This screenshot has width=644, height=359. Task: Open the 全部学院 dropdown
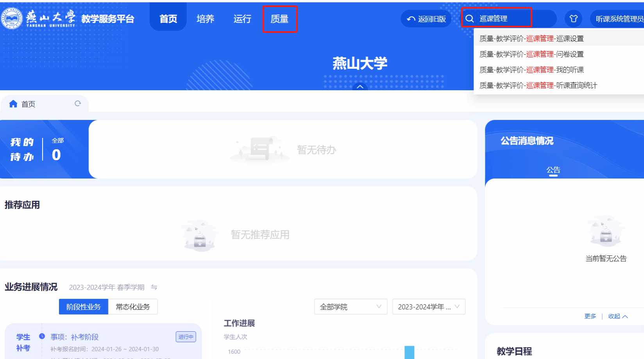[x=350, y=307]
